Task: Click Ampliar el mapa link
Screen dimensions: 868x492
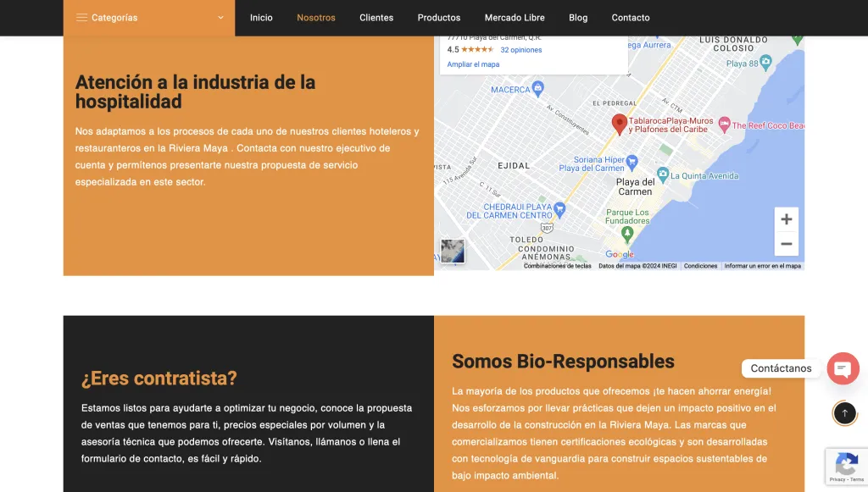Action: tap(473, 64)
